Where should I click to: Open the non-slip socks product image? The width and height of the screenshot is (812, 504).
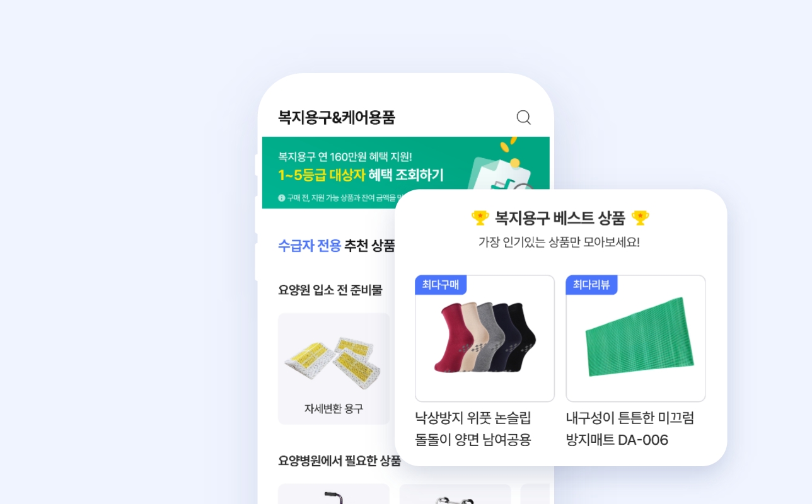click(485, 338)
